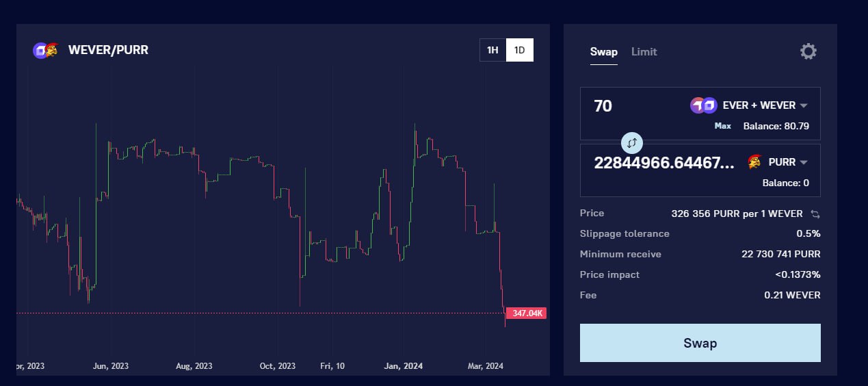This screenshot has width=868, height=386.
Task: Click the Jan, 2024 time axis label
Action: point(403,366)
